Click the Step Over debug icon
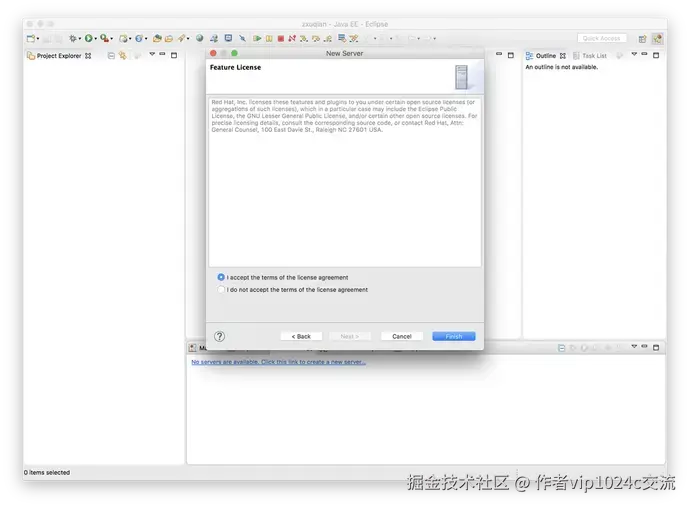Image resolution: width=690 pixels, height=507 pixels. (316, 39)
